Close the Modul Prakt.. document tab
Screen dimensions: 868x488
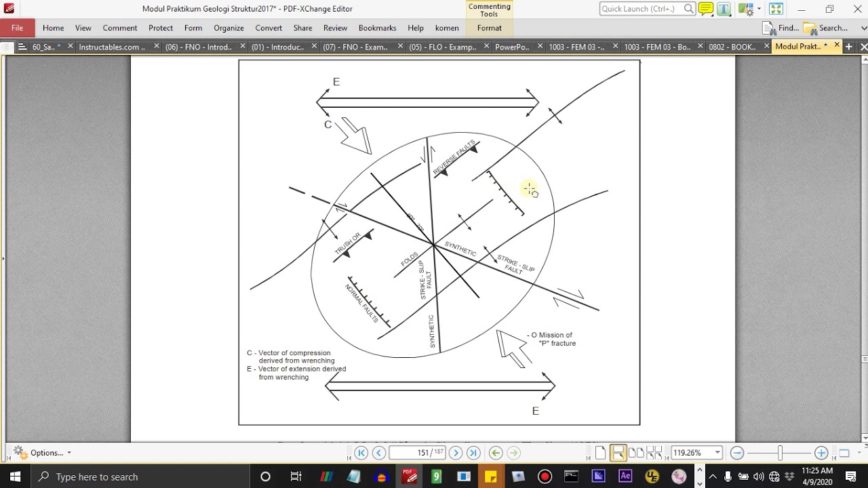pyautogui.click(x=836, y=45)
